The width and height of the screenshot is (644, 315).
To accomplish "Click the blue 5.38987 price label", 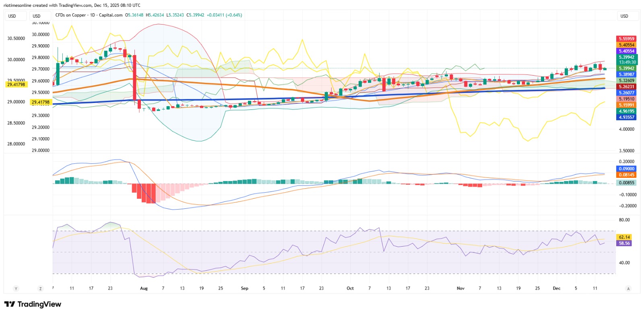I will pos(626,74).
